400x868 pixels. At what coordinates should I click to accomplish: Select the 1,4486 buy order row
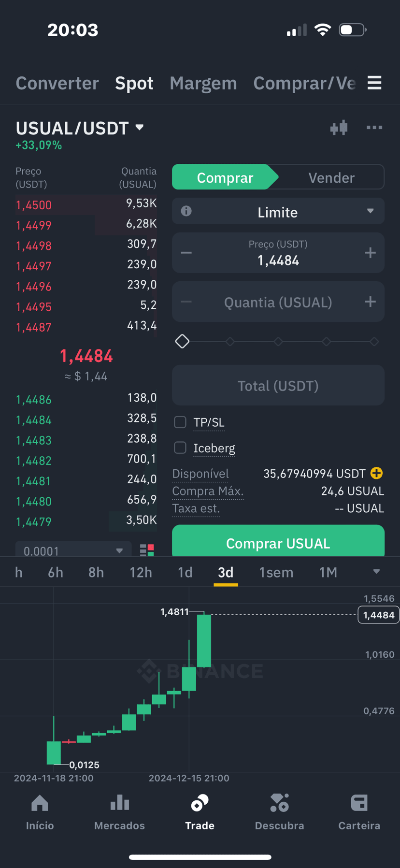pyautogui.click(x=86, y=399)
